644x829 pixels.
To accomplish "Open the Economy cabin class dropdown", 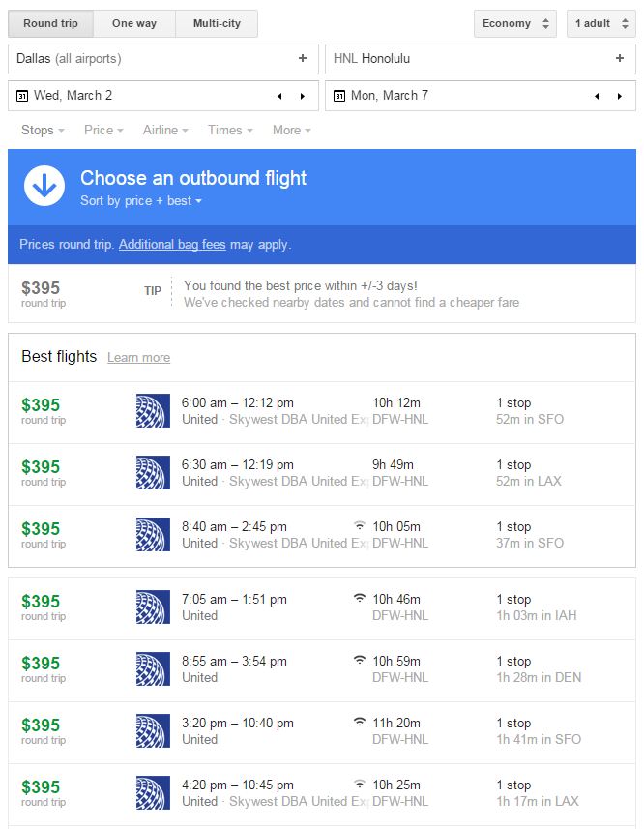I will tap(514, 23).
